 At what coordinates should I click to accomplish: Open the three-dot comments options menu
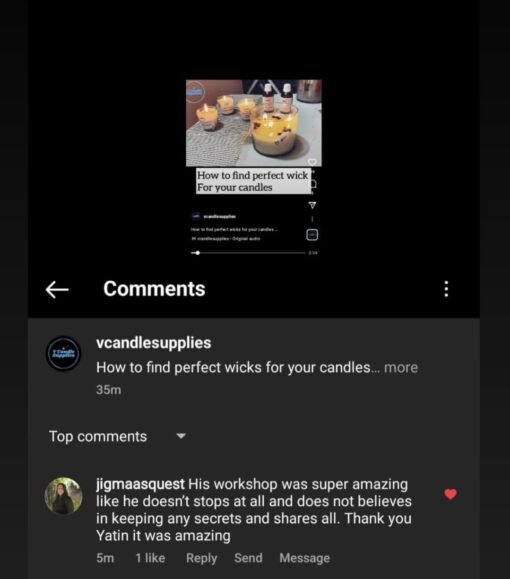click(x=446, y=289)
